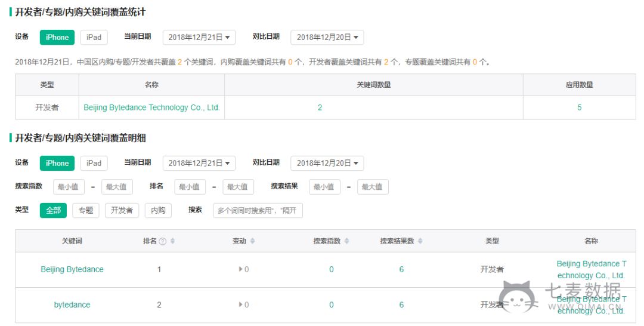Click rank 2 cell in details table
644x326 pixels.
point(159,305)
